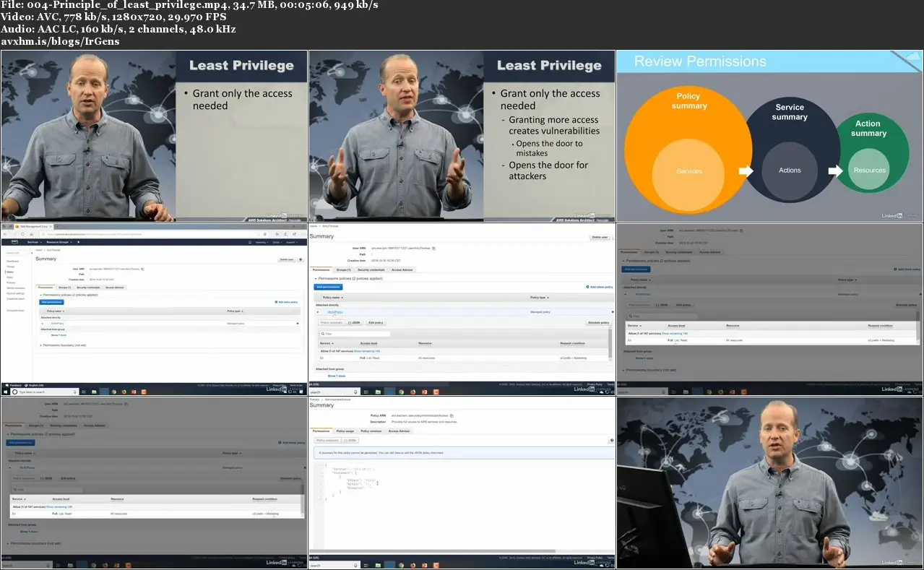Open the Resource Groups dropdown in the AWS navbar

click(59, 242)
